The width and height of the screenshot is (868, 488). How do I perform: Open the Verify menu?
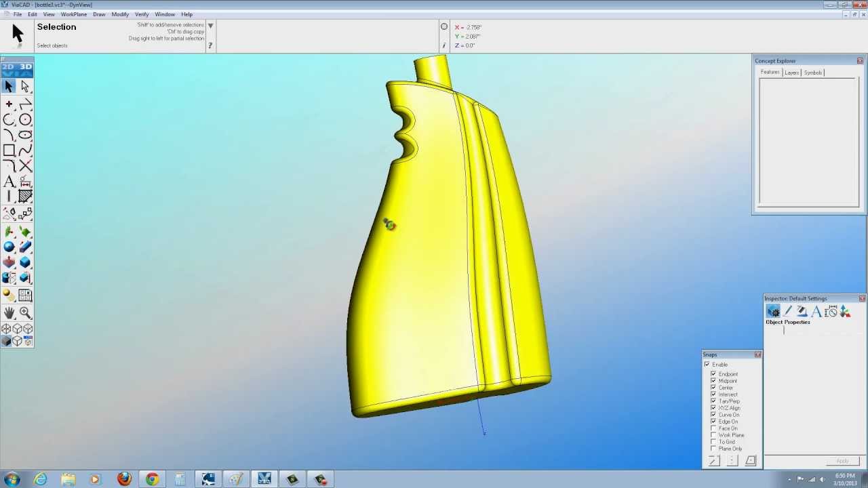[142, 14]
